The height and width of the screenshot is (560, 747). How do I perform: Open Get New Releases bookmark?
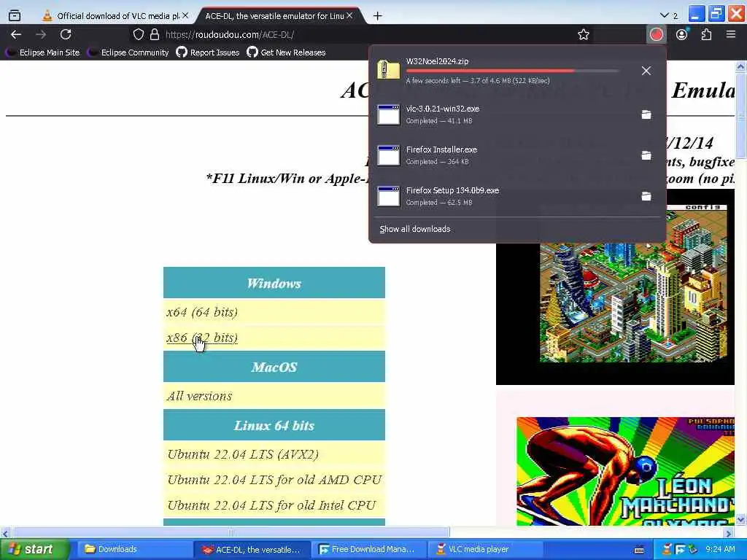(x=286, y=52)
